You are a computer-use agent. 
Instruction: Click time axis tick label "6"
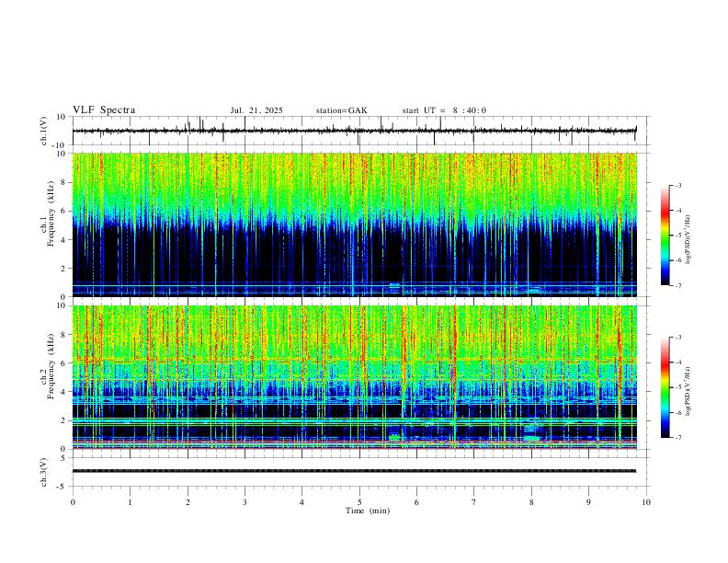point(416,502)
